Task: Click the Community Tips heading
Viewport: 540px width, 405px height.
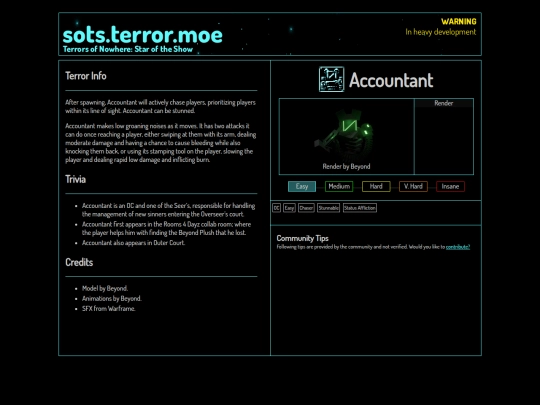Action: 302,238
